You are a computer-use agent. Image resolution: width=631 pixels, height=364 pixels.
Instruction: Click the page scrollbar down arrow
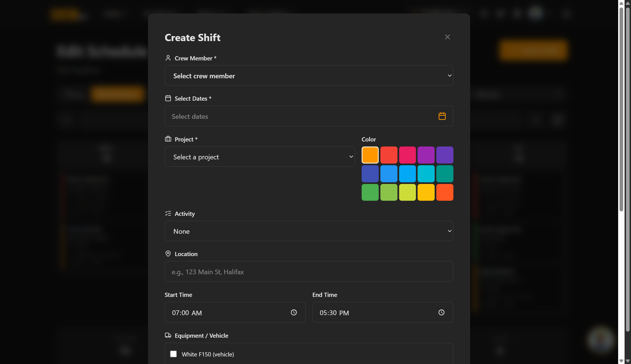(x=628, y=361)
